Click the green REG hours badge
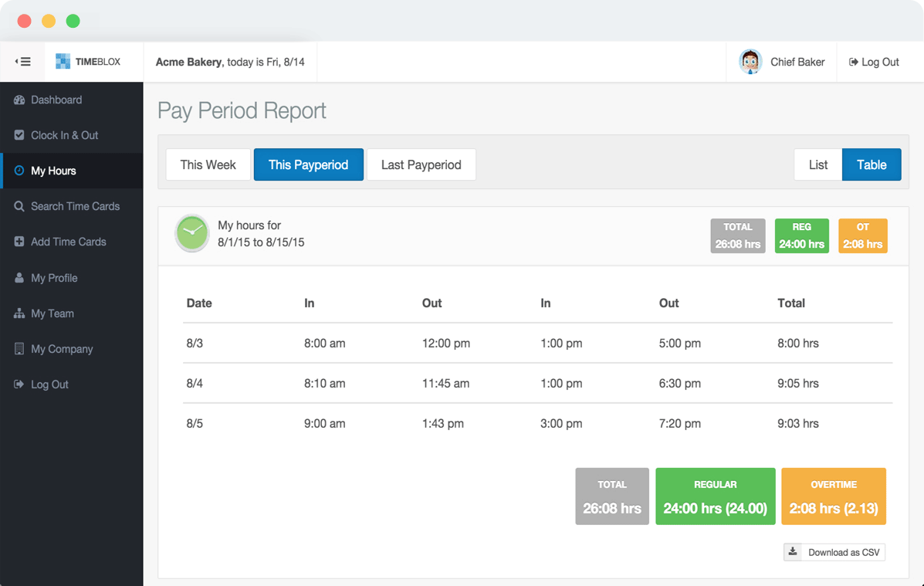This screenshot has height=586, width=924. click(x=801, y=235)
